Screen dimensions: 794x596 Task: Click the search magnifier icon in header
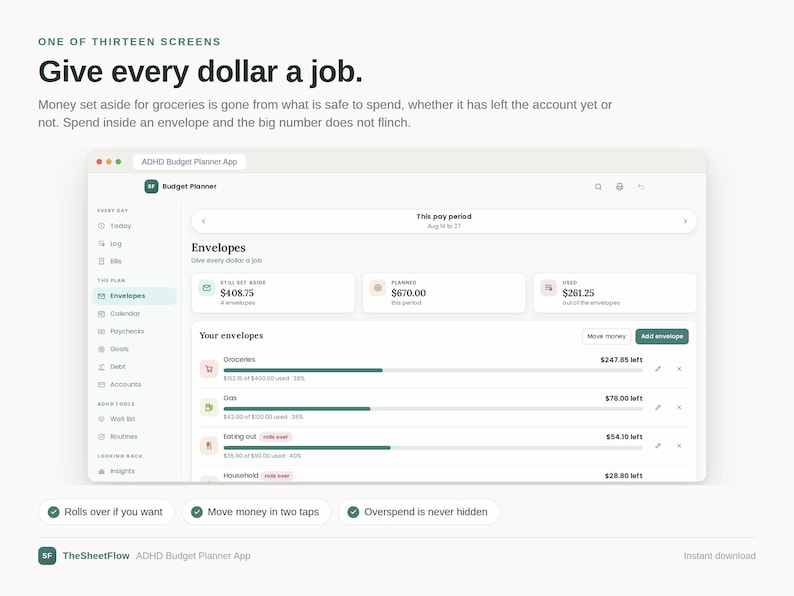[x=598, y=187]
